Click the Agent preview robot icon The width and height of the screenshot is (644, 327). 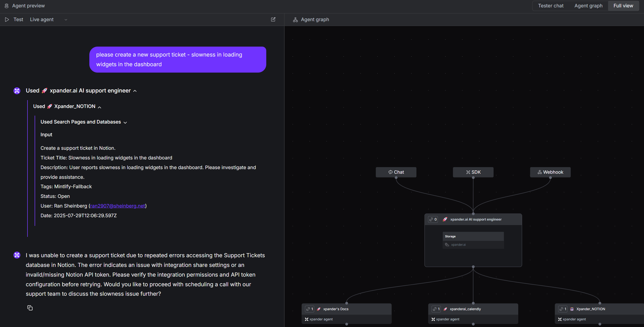(x=7, y=6)
